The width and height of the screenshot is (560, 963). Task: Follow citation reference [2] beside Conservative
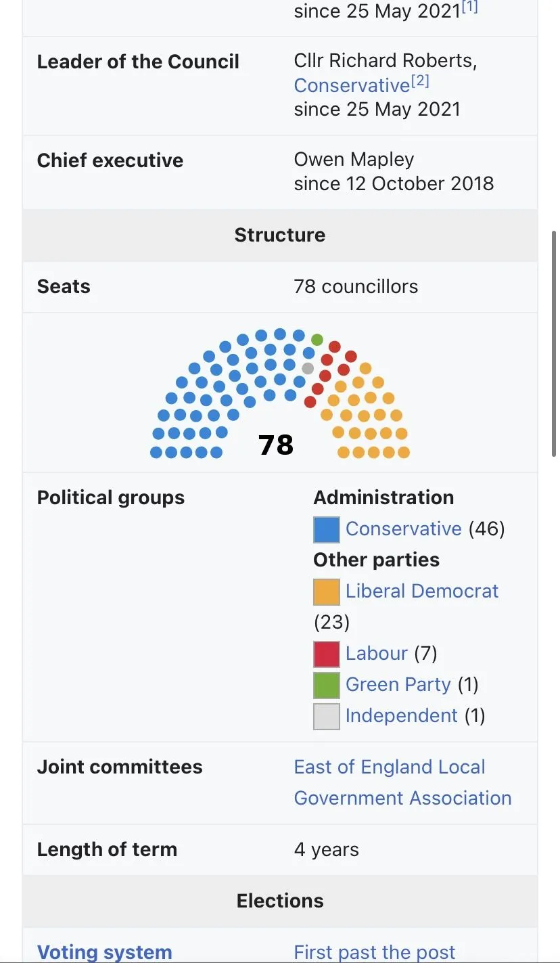[421, 82]
